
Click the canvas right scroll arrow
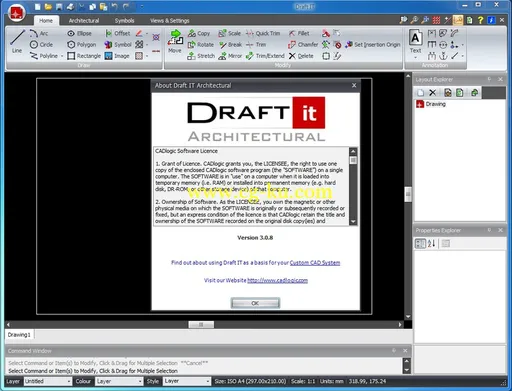400,324
